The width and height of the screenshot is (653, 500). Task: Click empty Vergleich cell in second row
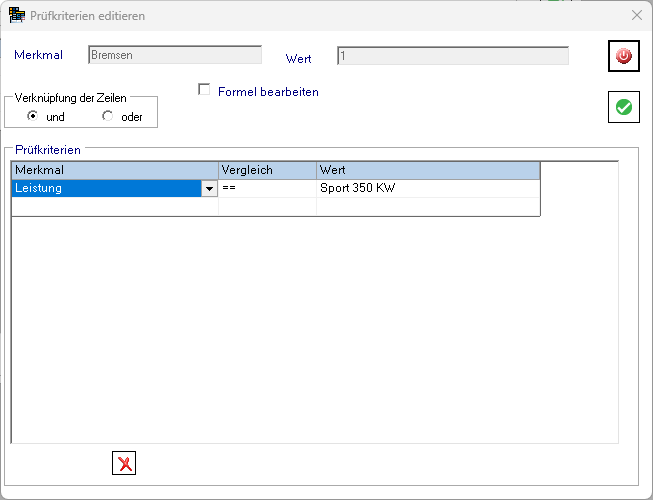click(x=267, y=207)
